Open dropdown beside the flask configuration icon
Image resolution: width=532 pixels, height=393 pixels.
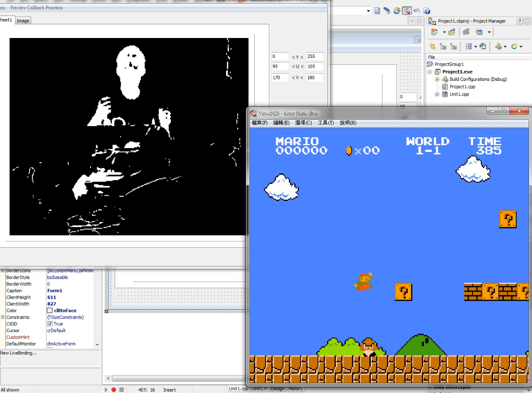(505, 47)
